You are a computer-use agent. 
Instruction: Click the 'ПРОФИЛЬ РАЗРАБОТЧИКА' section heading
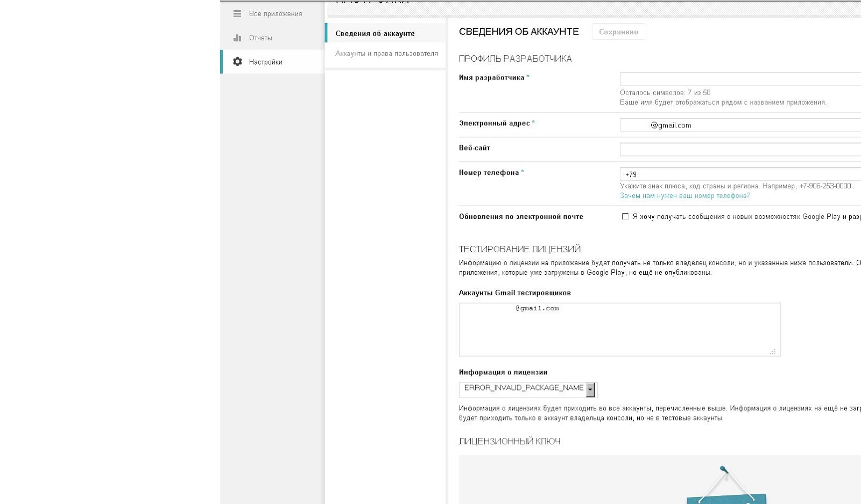515,59
